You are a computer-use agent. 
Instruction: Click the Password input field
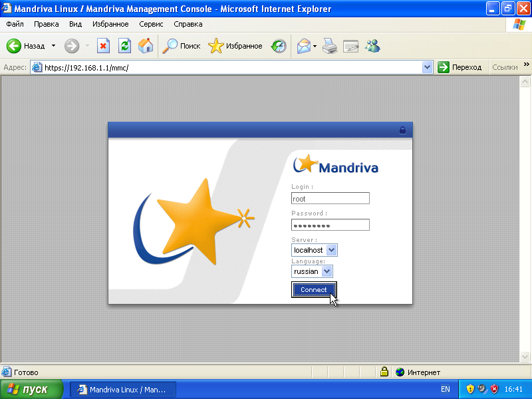[x=330, y=225]
